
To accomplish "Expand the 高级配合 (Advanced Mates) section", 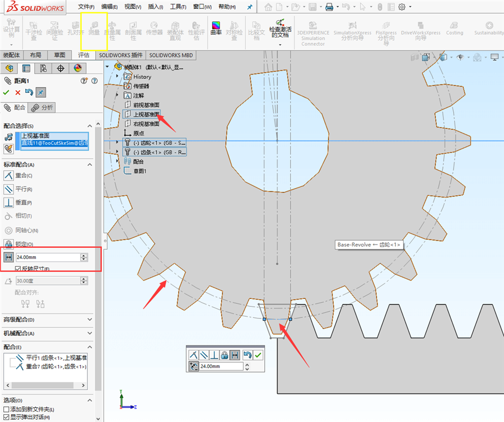I will click(90, 320).
